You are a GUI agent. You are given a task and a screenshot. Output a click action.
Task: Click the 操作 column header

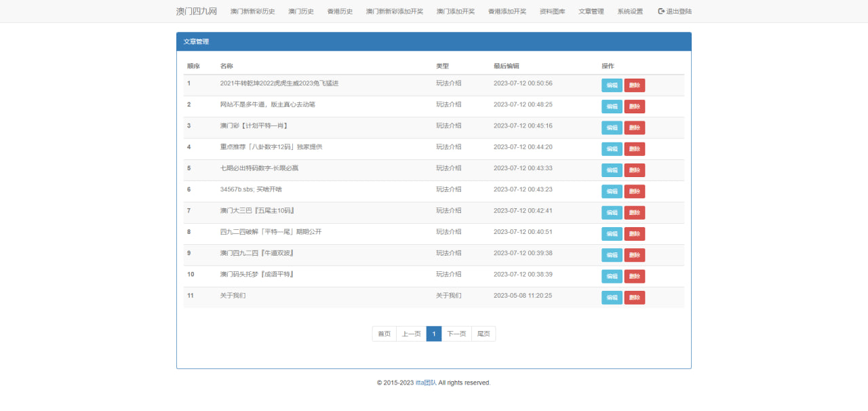pyautogui.click(x=608, y=66)
